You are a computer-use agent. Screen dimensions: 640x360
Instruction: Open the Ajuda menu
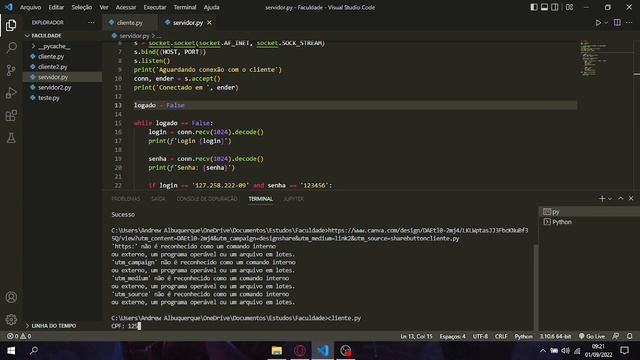coord(211,7)
